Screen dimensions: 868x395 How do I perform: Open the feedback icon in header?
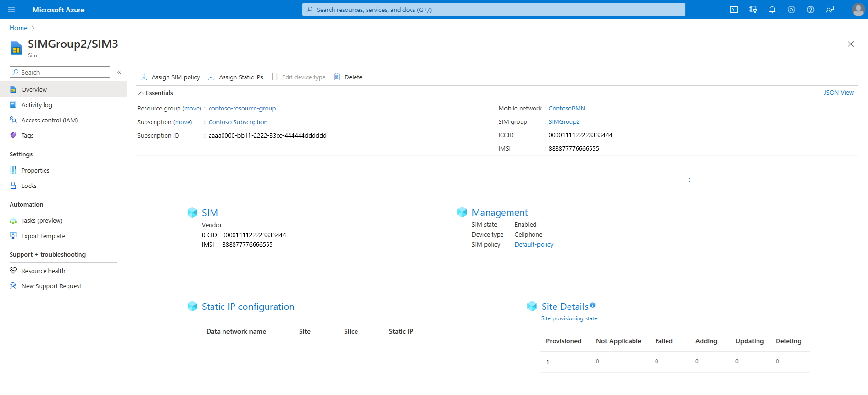[829, 10]
